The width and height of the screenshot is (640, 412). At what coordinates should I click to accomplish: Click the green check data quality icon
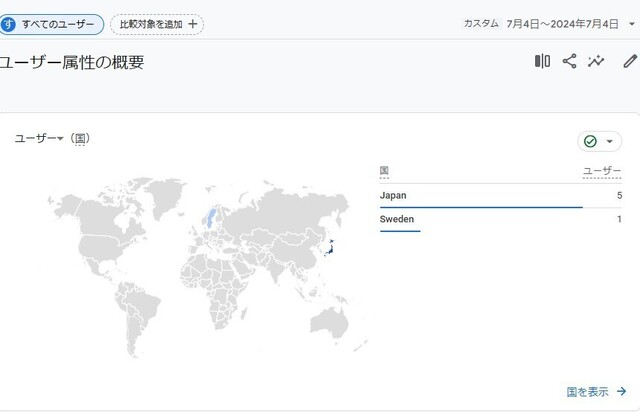click(x=590, y=141)
